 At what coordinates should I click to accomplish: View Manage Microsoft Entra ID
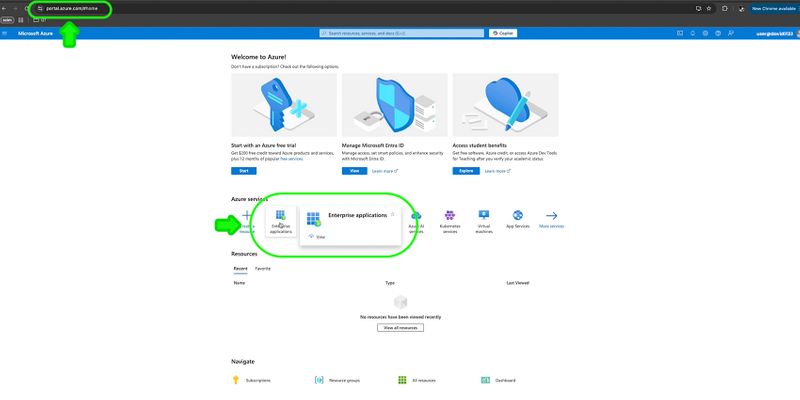coord(355,171)
